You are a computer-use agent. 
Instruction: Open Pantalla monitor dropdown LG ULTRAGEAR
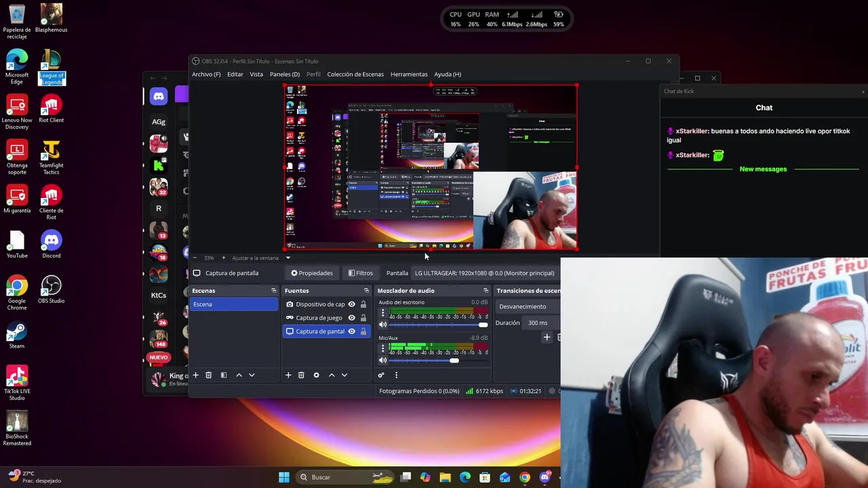pos(484,273)
